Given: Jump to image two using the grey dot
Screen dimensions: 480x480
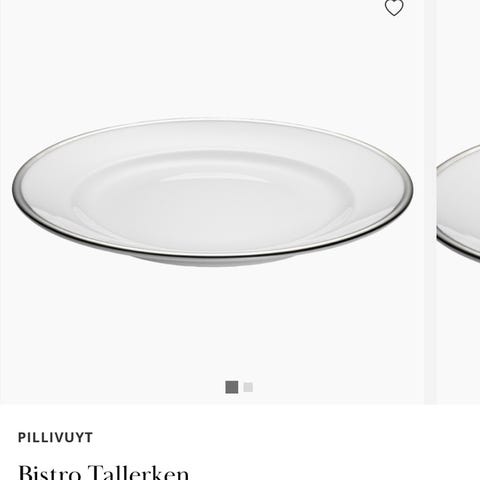Looking at the screenshot, I should coord(248,387).
